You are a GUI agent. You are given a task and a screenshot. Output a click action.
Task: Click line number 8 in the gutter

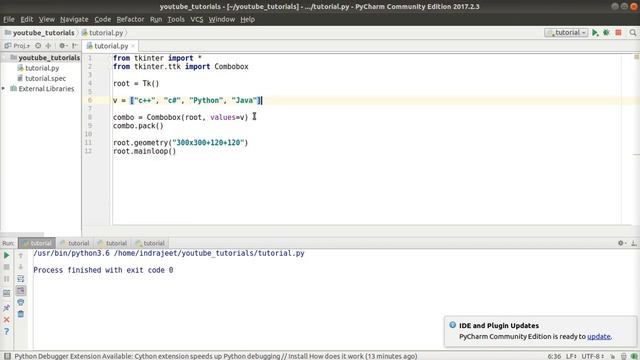point(90,117)
